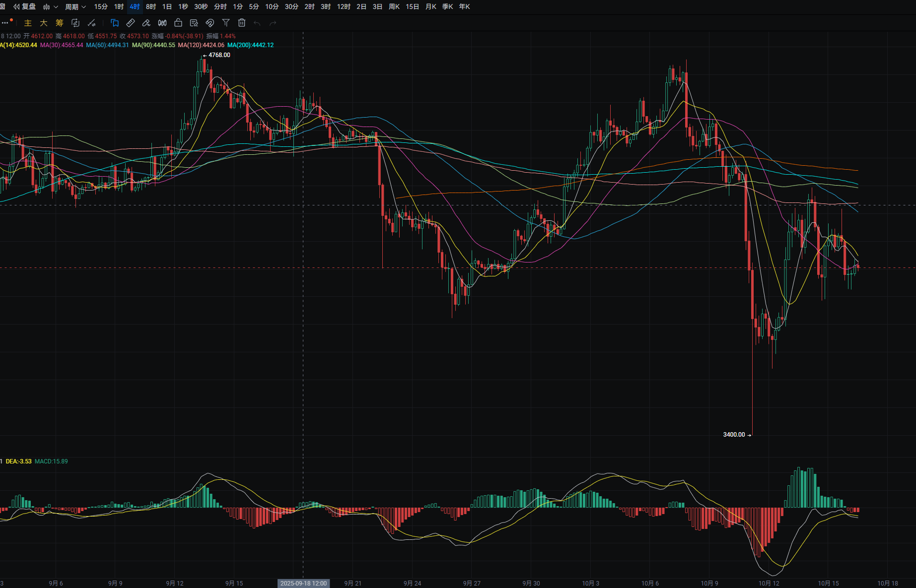Screen dimensions: 916x588
Task: Click the candlestick compare icon in toolbar
Action: 162,23
